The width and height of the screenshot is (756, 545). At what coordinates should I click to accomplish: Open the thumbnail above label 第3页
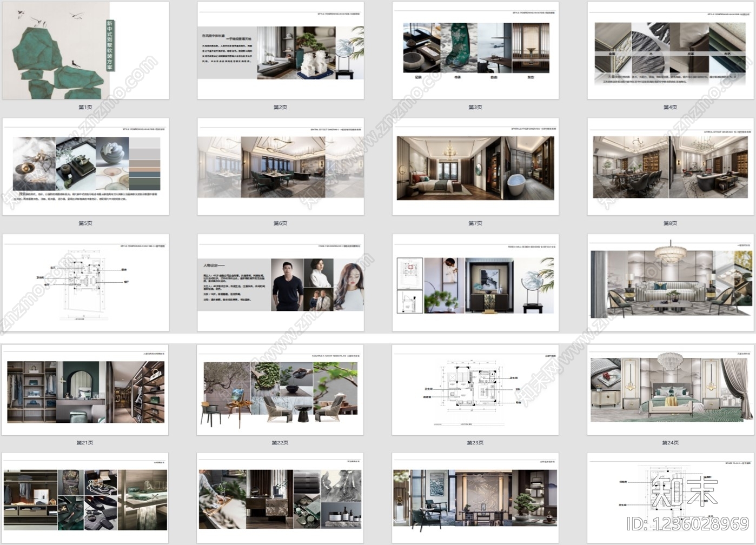475,50
